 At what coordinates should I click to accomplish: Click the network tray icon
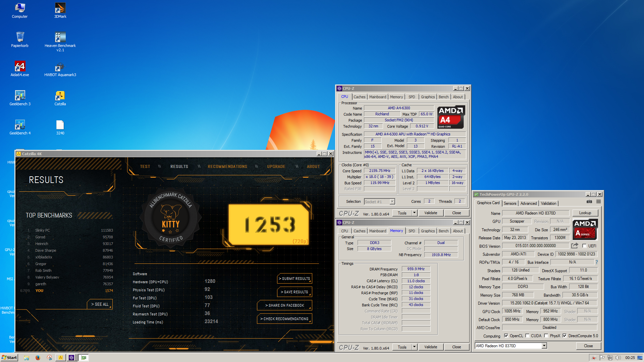tap(610, 358)
